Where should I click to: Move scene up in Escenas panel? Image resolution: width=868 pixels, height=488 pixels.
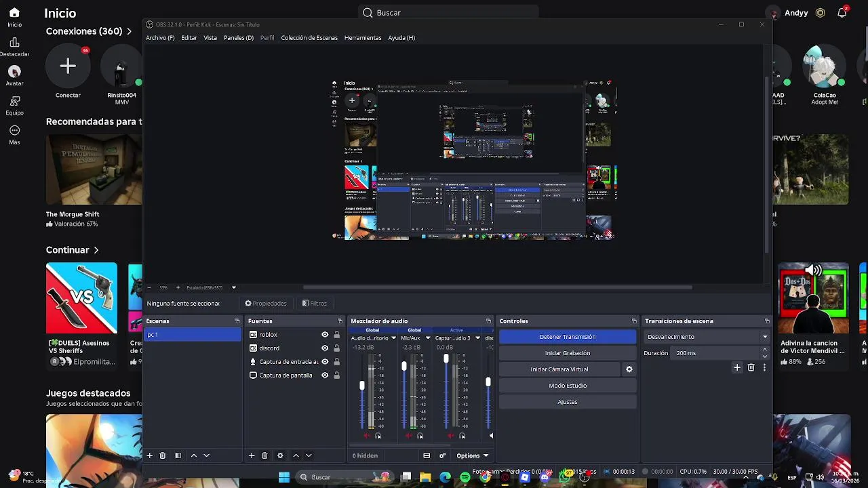[194, 455]
